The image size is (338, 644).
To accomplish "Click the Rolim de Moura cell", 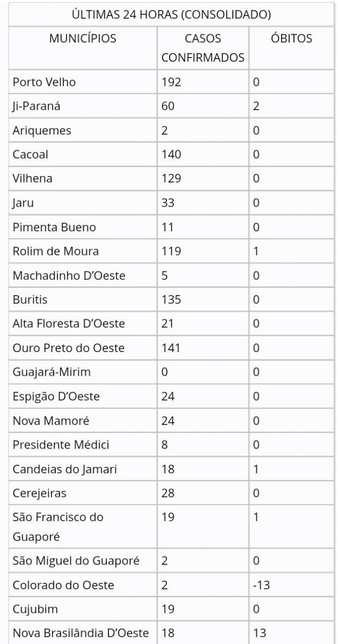I will [x=56, y=251].
